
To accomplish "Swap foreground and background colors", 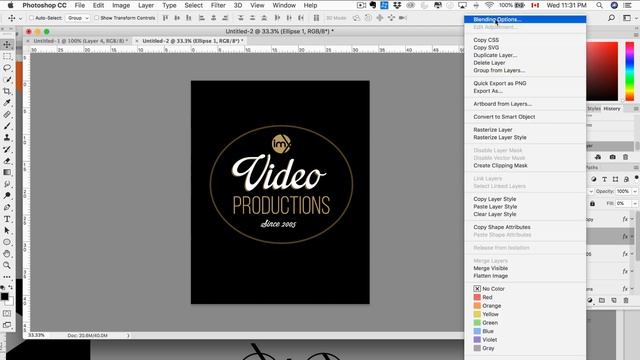I will click(11, 288).
